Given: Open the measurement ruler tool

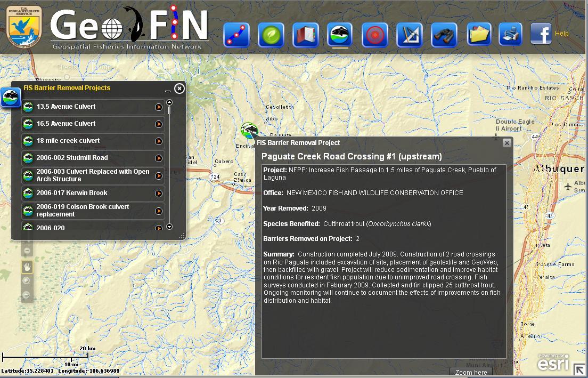Looking at the screenshot, I should (410, 34).
